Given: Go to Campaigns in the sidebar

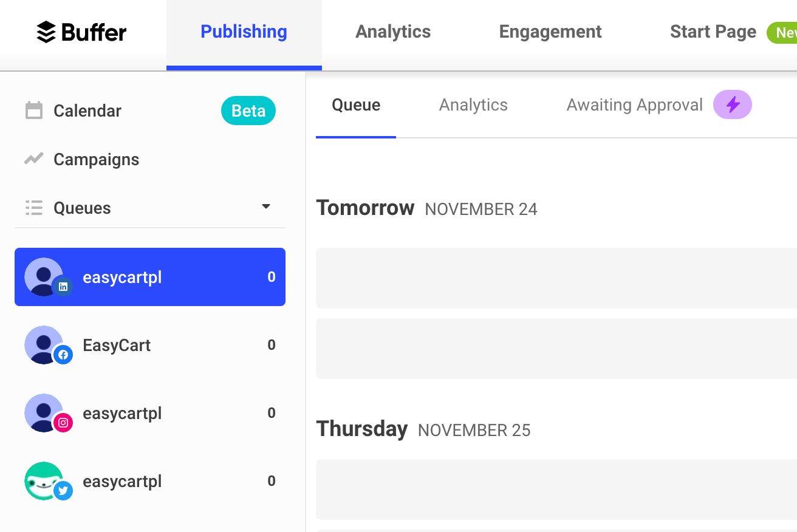Looking at the screenshot, I should 97,160.
